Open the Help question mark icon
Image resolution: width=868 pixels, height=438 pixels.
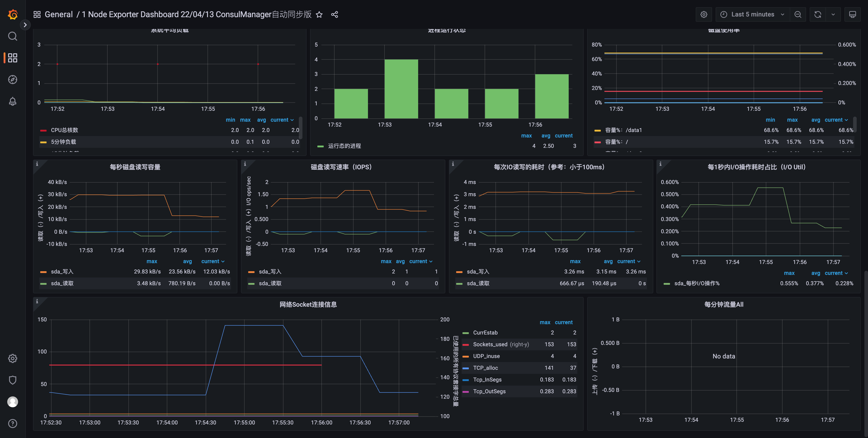(12, 424)
